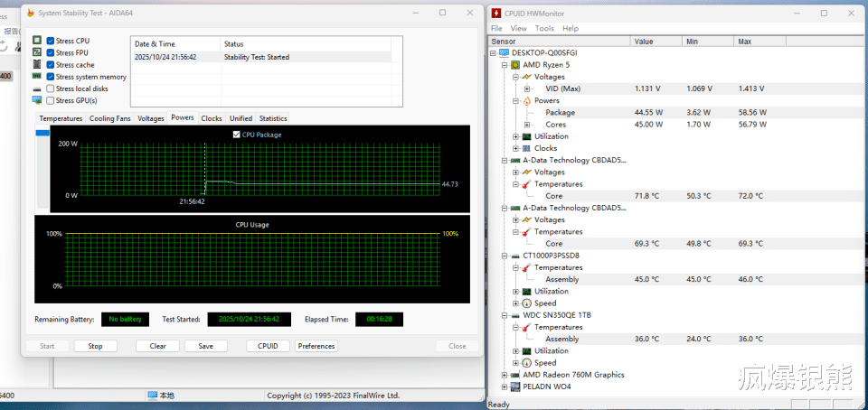Expand the AMD Ryzen 5 Utilization node

coord(516,136)
